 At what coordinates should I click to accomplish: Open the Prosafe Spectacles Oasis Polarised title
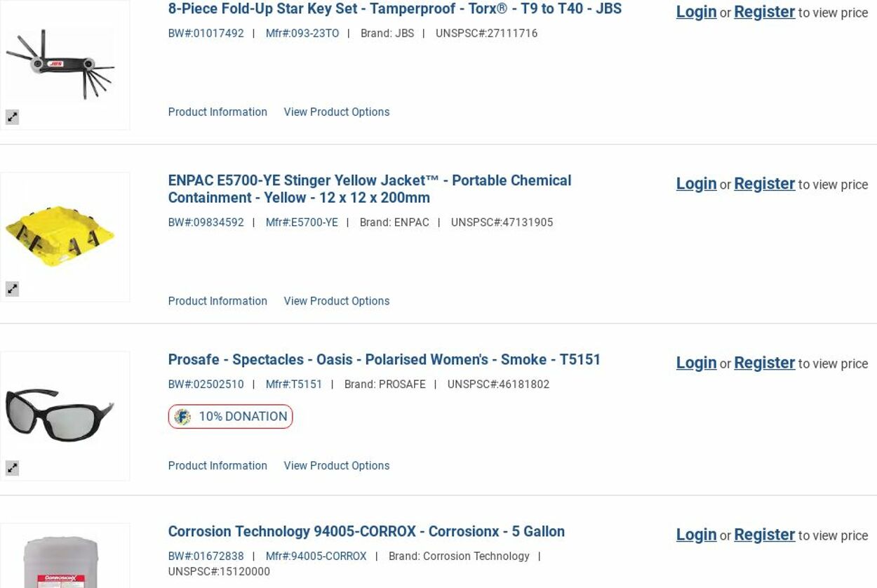coord(384,359)
